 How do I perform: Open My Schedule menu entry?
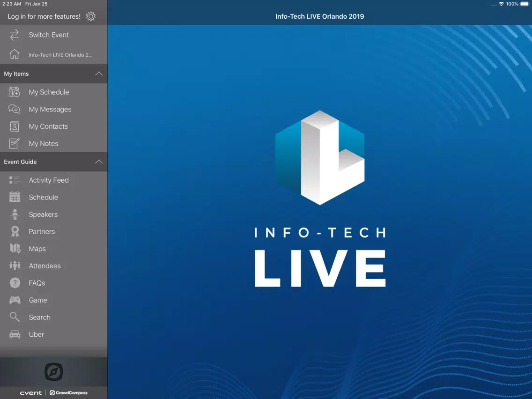53,92
